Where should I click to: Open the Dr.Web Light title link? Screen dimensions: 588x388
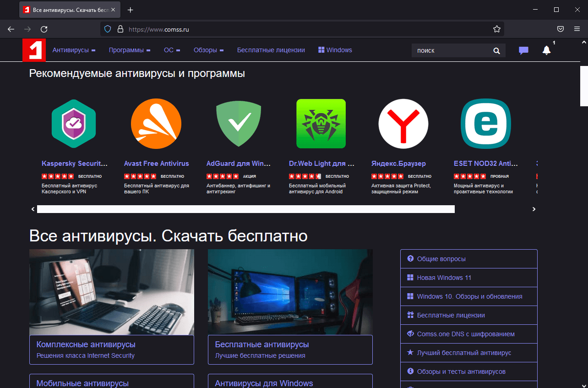(x=322, y=164)
